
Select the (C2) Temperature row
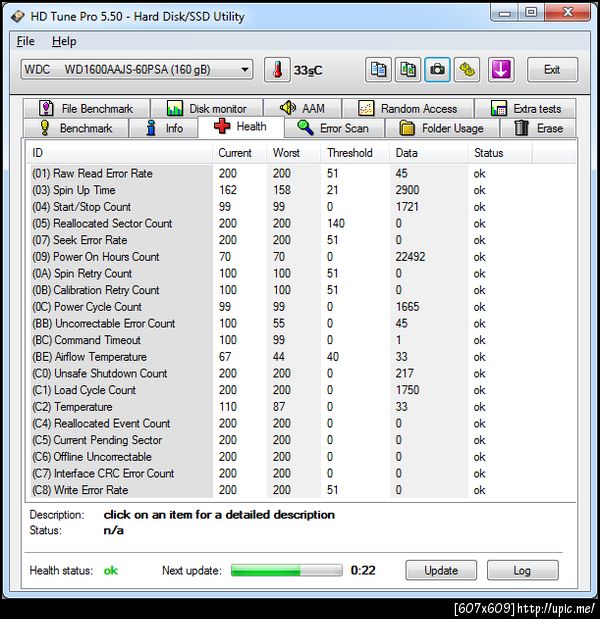[302, 407]
